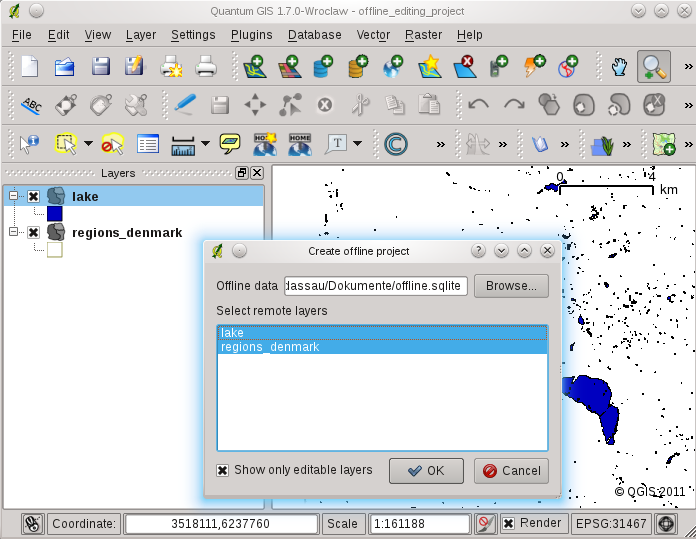
Task: Click Cancel in Create offline project
Action: (x=511, y=471)
